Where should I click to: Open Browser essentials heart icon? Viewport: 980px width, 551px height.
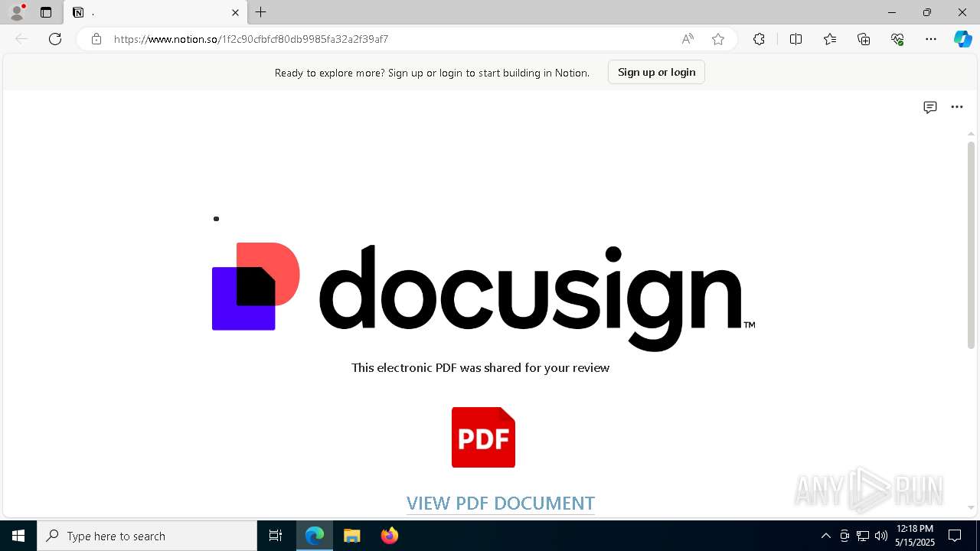click(x=897, y=39)
